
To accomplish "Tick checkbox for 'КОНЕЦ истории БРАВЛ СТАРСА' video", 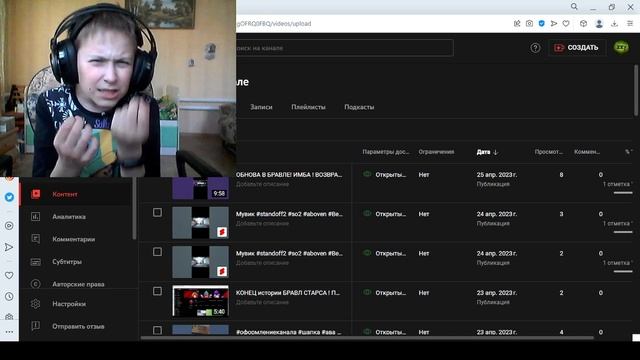I will point(157,291).
